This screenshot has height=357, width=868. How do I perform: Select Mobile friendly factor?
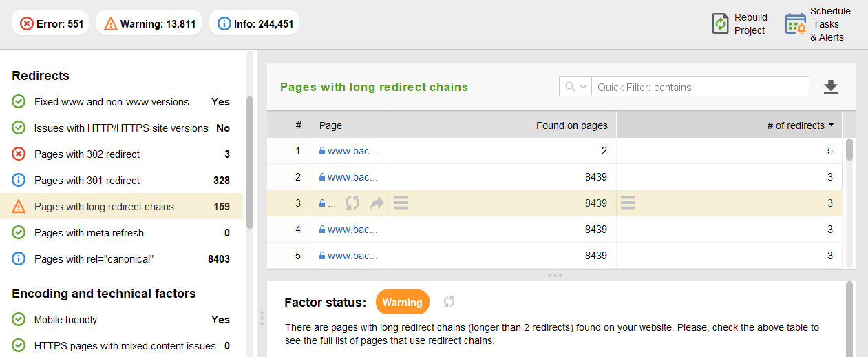click(121, 320)
